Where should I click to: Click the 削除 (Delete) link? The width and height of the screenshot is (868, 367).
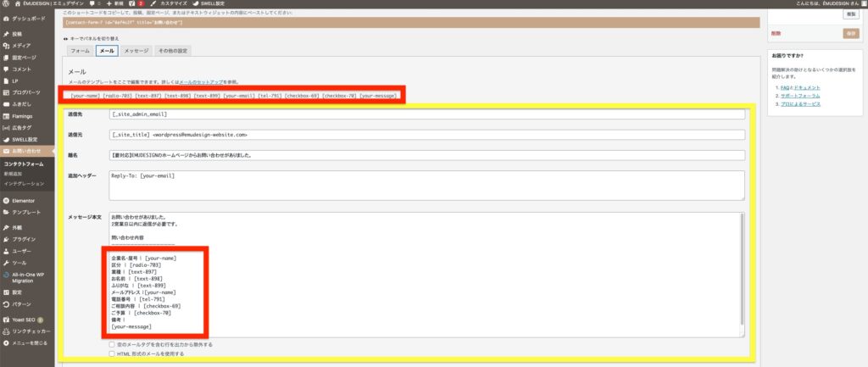(776, 33)
